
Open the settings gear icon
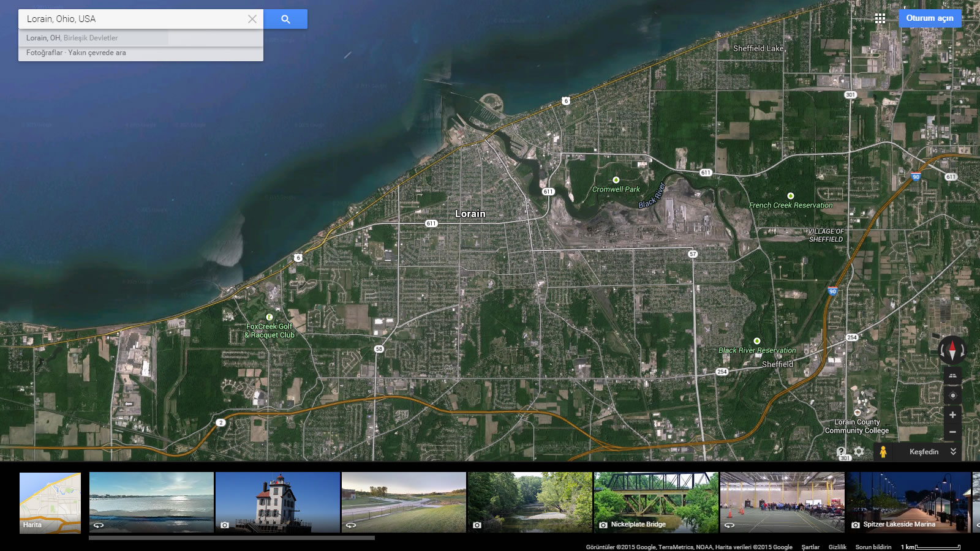tap(859, 452)
